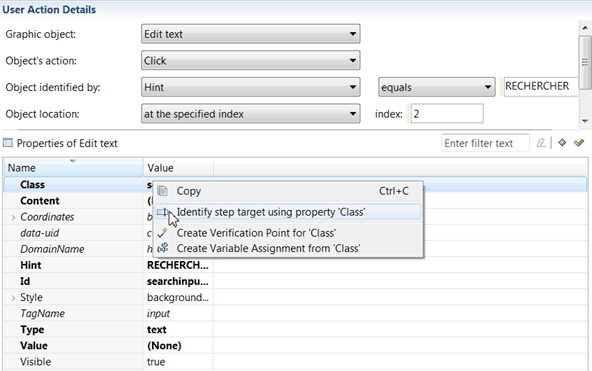This screenshot has height=371, width=592.
Task: Click the Copy icon in context menu
Action: coord(162,191)
